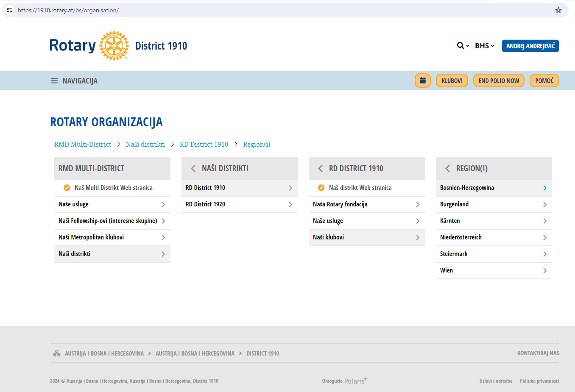Click the Andrej Andrejević account button
Image resolution: width=575 pixels, height=392 pixels.
530,46
